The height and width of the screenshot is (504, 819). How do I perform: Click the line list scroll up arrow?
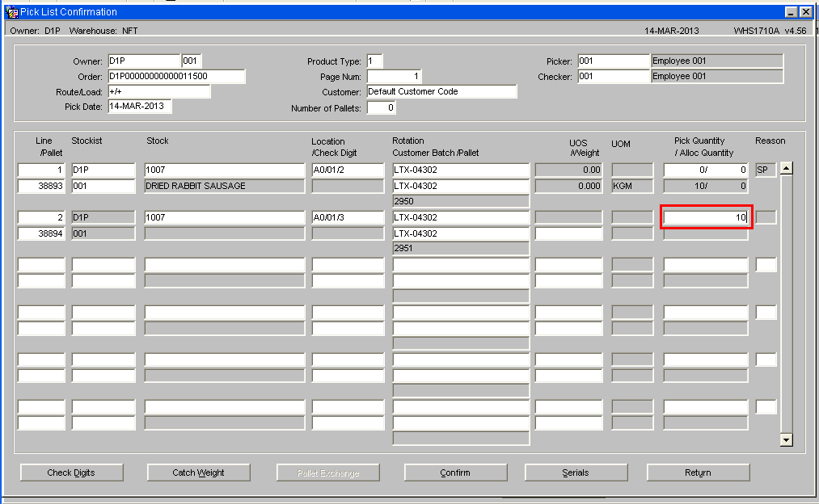click(x=786, y=169)
